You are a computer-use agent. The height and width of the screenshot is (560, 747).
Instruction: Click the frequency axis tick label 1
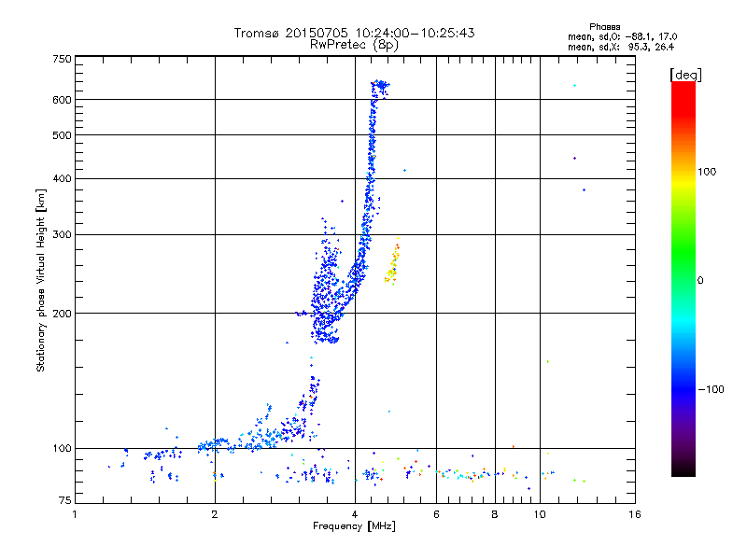[x=75, y=514]
